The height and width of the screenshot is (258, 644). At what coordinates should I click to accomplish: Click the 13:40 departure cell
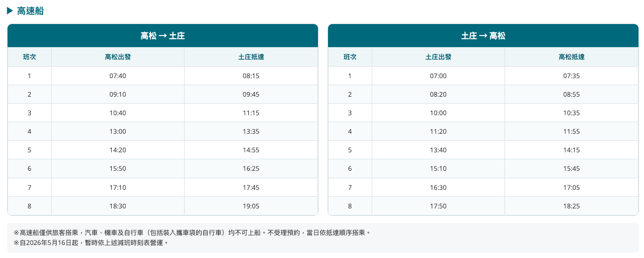pos(438,150)
